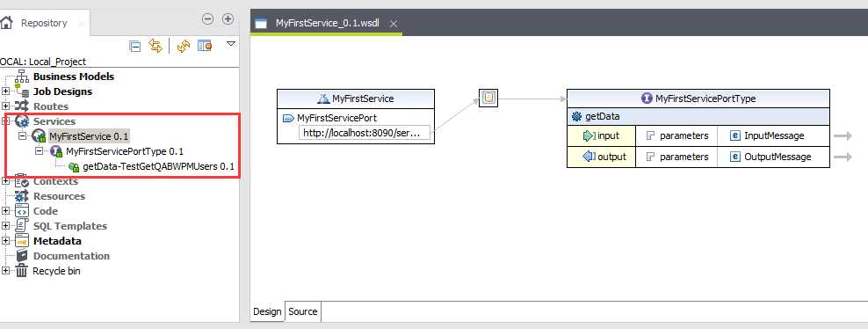Select the getData operation row
Viewport: 868px width, 329px height.
pyautogui.click(x=698, y=116)
